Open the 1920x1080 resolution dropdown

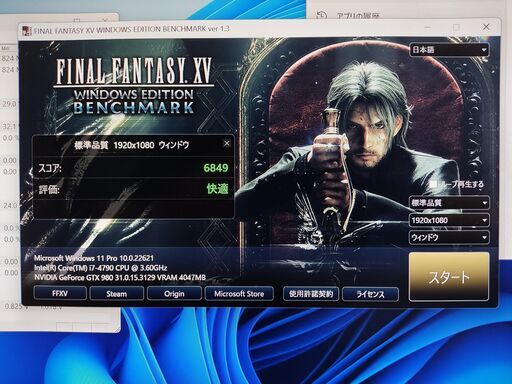coord(449,220)
